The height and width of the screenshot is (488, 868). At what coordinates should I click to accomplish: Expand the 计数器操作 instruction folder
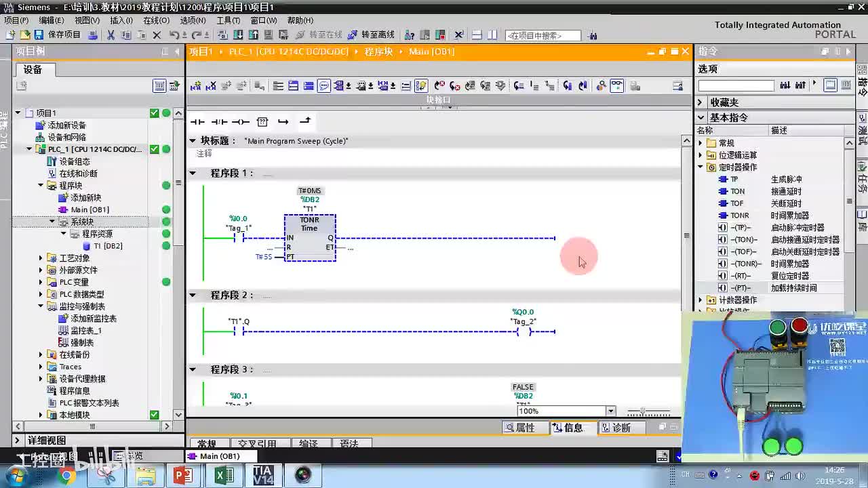pos(701,300)
